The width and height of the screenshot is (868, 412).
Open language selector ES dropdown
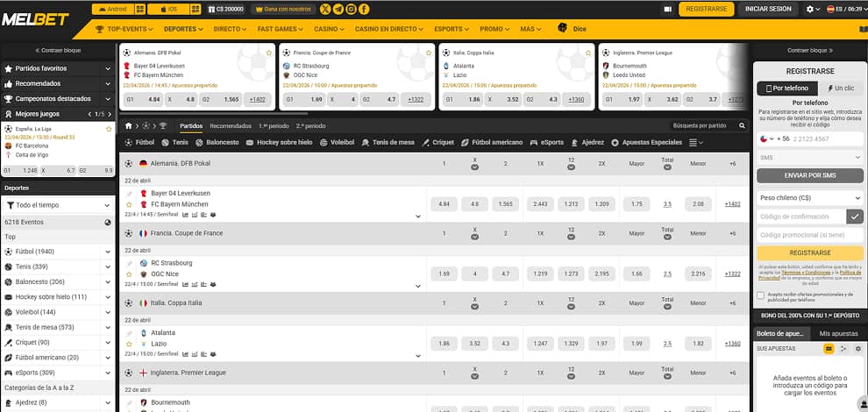[846, 10]
